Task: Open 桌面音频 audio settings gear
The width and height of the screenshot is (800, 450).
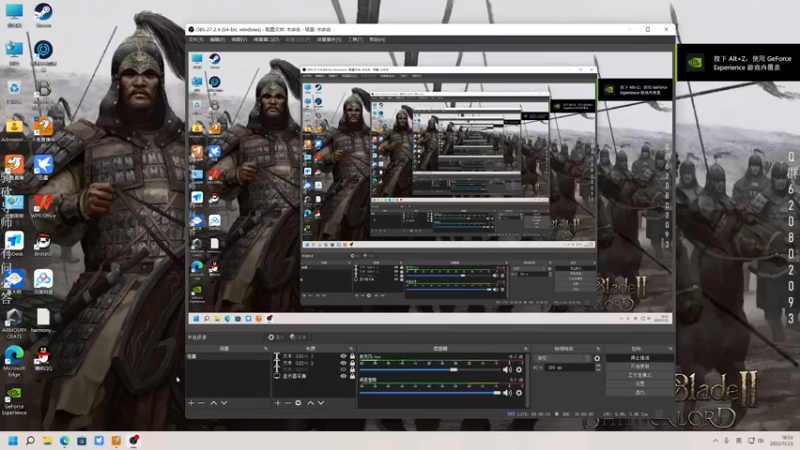Action: [x=519, y=392]
